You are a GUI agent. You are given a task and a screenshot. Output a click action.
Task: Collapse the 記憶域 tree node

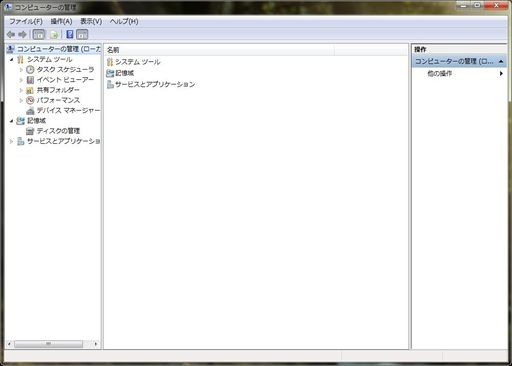[x=12, y=121]
